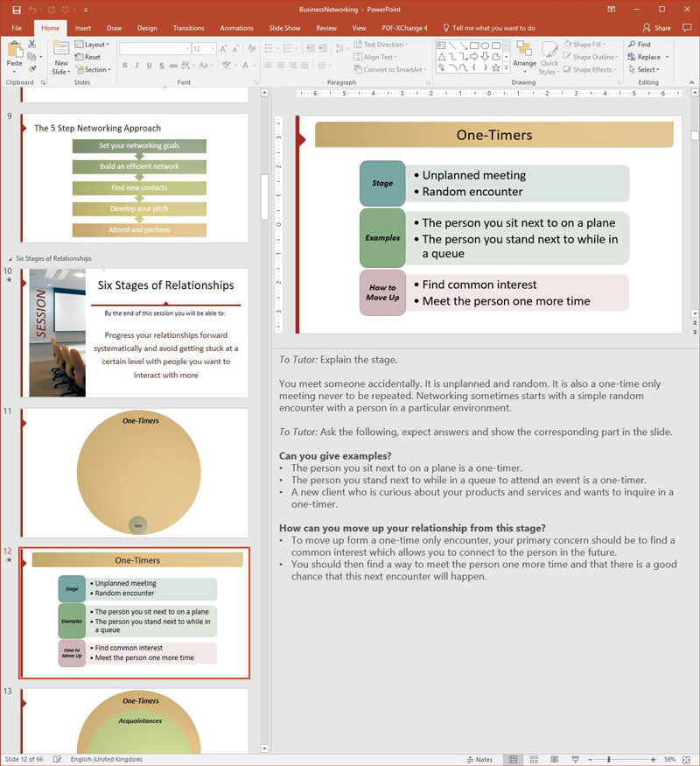Click the Format Painter brush icon
The height and width of the screenshot is (766, 700).
click(x=32, y=69)
